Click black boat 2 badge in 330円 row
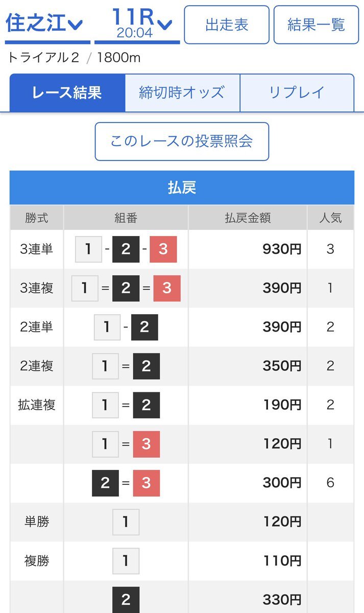The width and height of the screenshot is (364, 613). (x=126, y=599)
